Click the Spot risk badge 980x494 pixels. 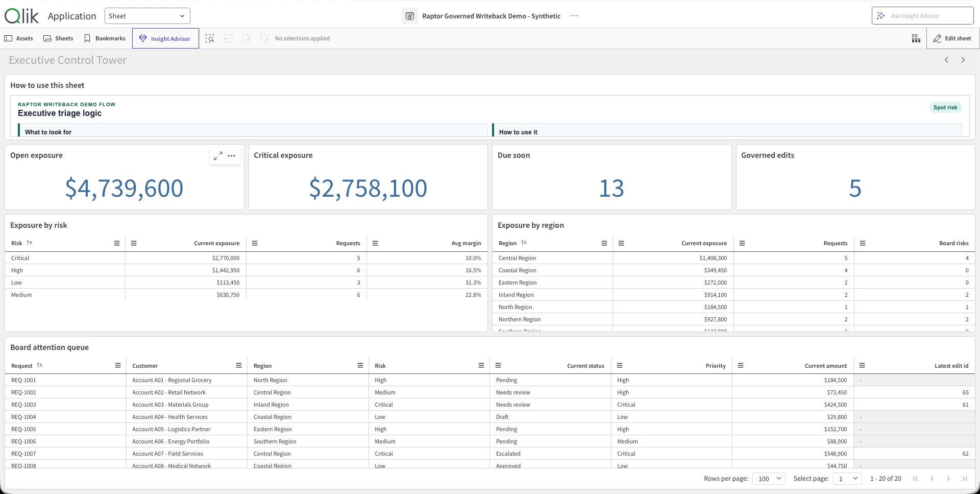coord(945,107)
